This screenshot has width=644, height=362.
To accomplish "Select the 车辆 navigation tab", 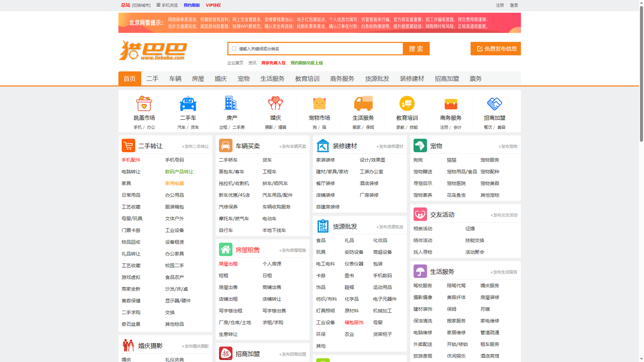I will (175, 79).
